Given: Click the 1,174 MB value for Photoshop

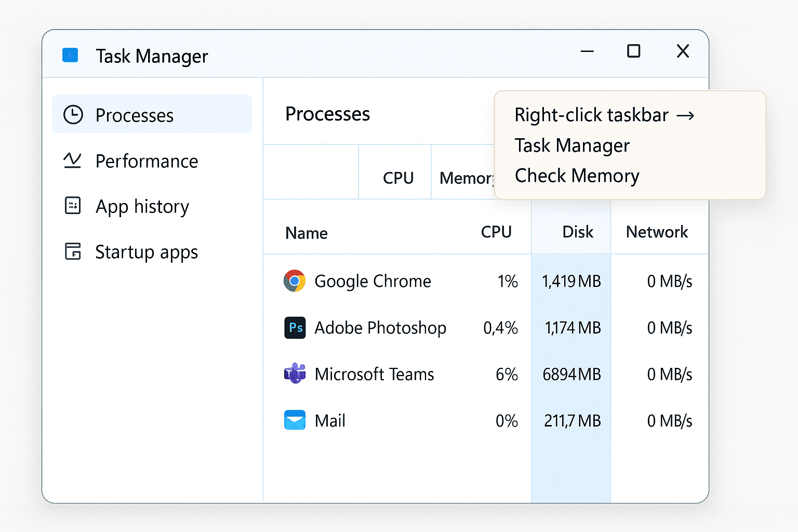Looking at the screenshot, I should 573,328.
